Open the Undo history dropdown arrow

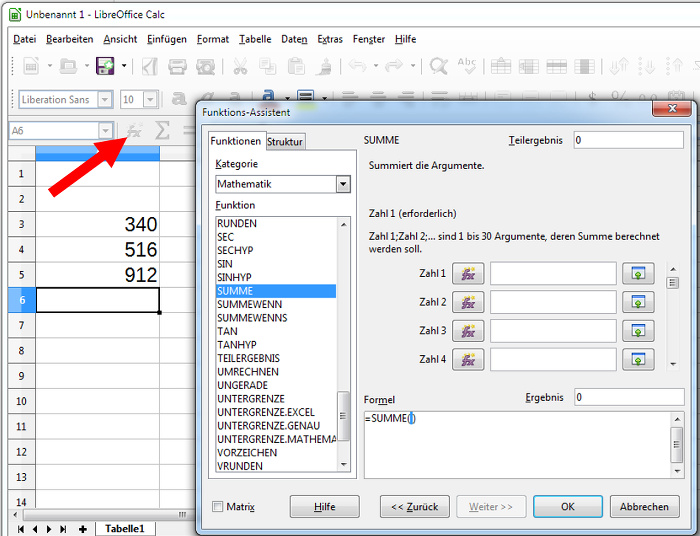pos(376,66)
